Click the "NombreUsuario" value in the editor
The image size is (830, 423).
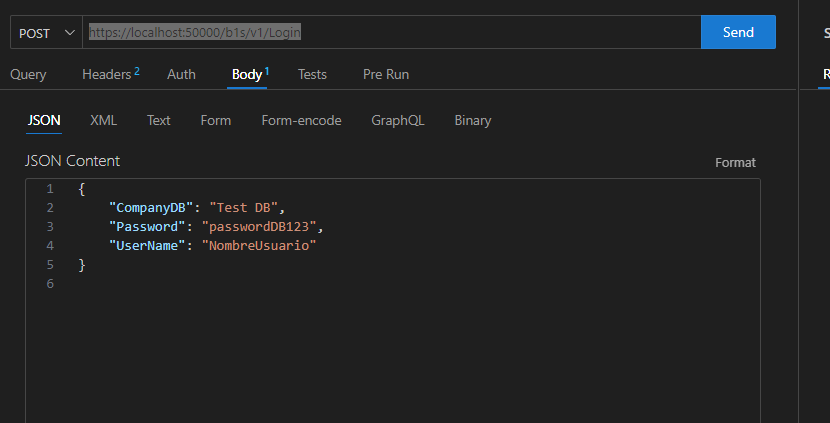click(259, 246)
